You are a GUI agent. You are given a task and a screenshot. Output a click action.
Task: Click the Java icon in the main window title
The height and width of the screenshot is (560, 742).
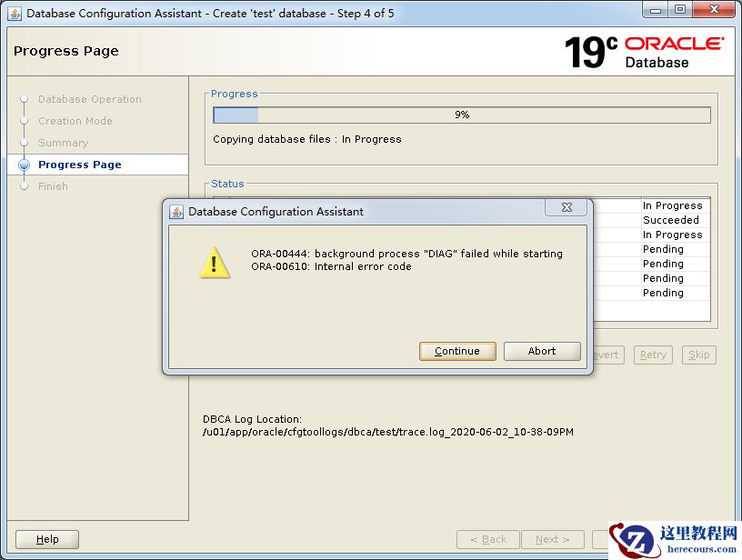[15, 14]
